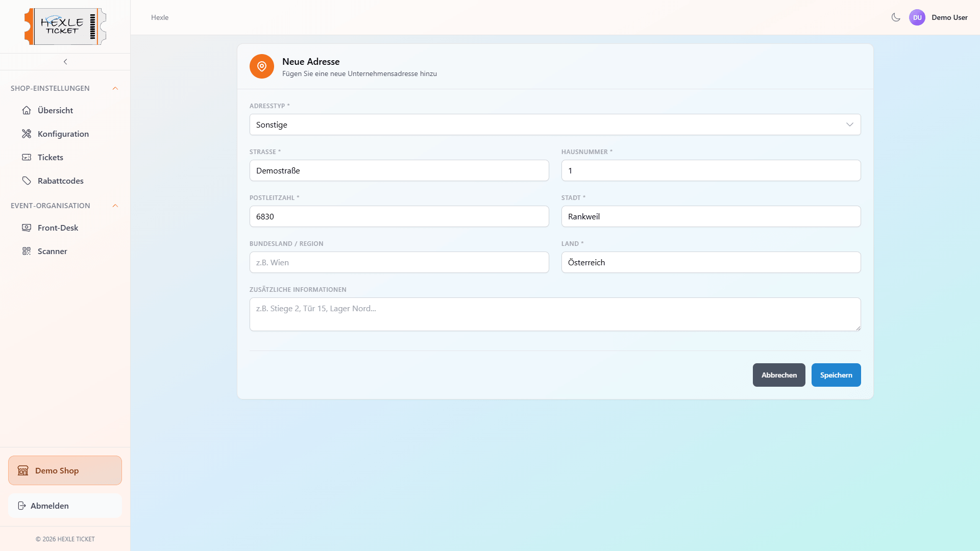This screenshot has height=551, width=980.
Task: Toggle dark mode with the moon icon
Action: point(895,17)
